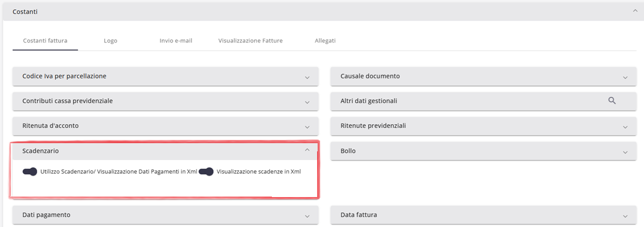Image resolution: width=644 pixels, height=227 pixels.
Task: Collapse the Scadenzario section chevron
Action: point(307,150)
